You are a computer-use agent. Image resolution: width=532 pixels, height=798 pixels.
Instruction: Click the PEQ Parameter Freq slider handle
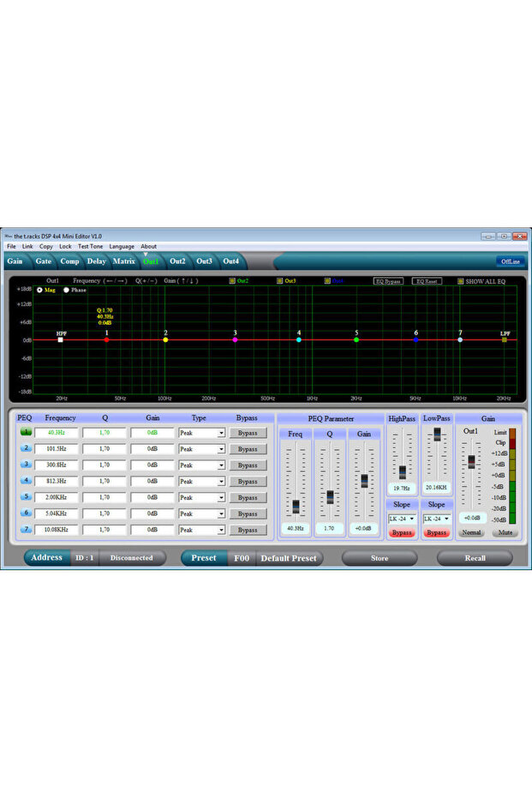point(296,506)
